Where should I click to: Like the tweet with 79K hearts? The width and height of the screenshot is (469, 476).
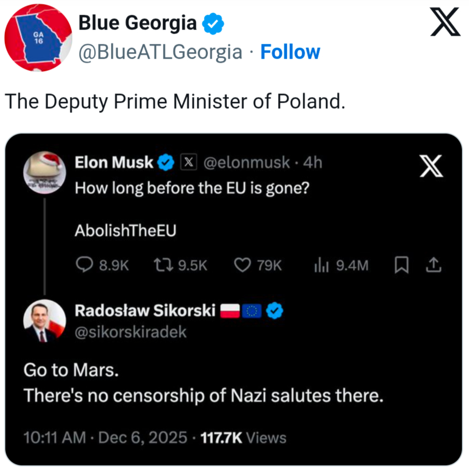pos(241,264)
